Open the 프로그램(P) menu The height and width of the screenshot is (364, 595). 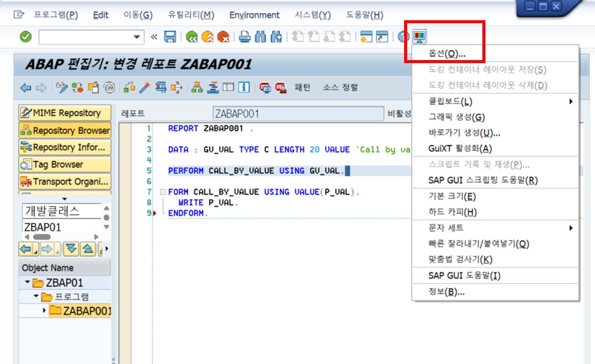point(56,15)
